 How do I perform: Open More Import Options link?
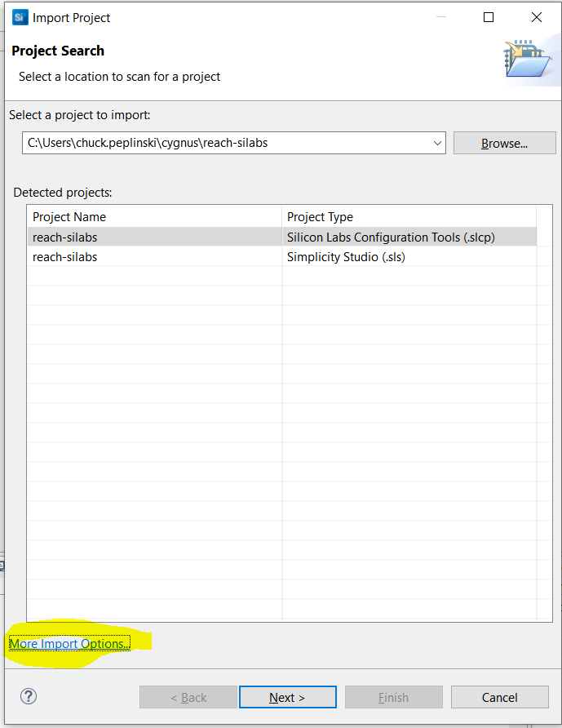[69, 643]
